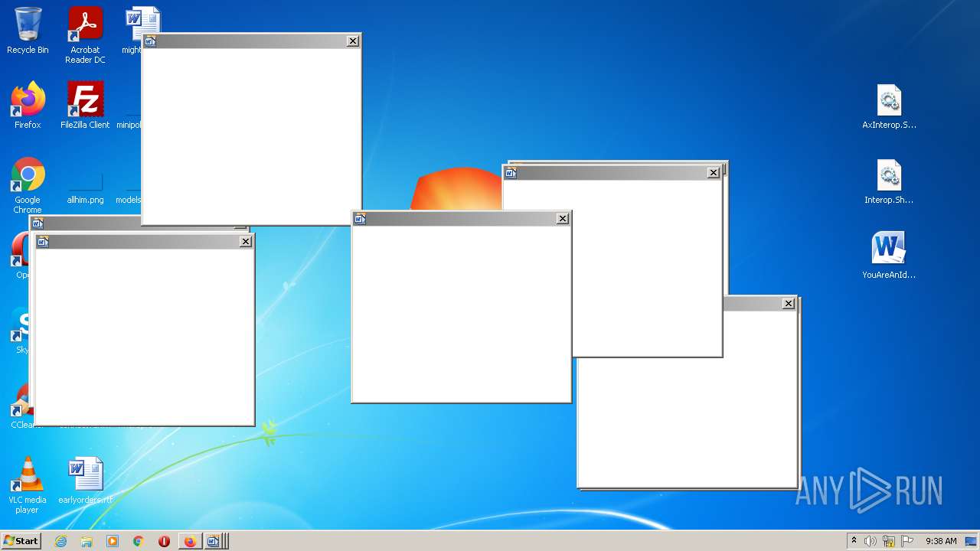Open the volume speaker tray icon
Screen dimensions: 980x551
click(x=871, y=541)
